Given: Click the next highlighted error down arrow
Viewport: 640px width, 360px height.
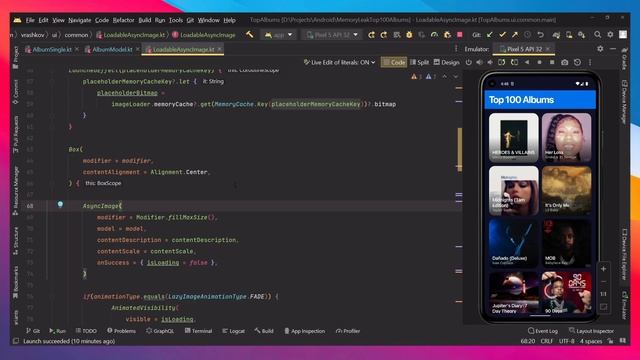Looking at the screenshot, I should pos(456,77).
